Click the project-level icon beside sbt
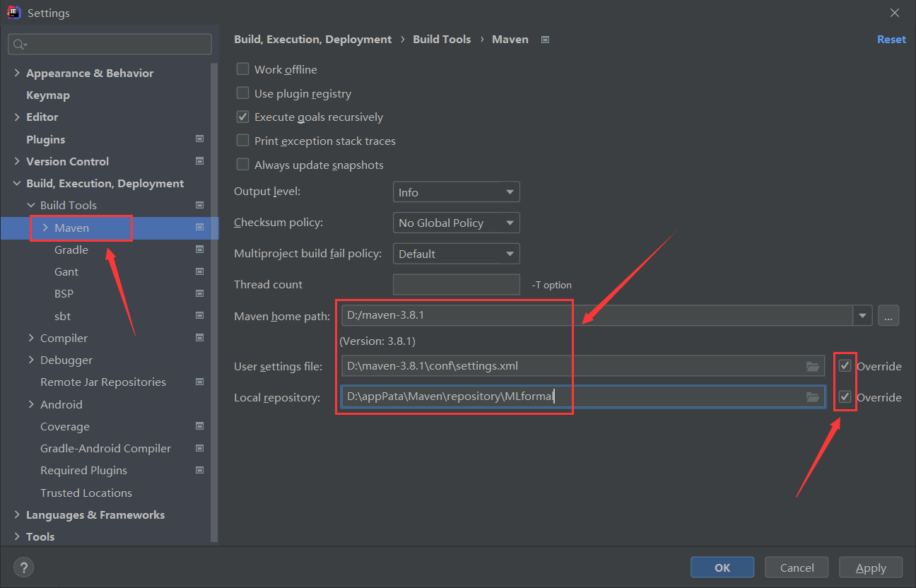 [x=199, y=316]
